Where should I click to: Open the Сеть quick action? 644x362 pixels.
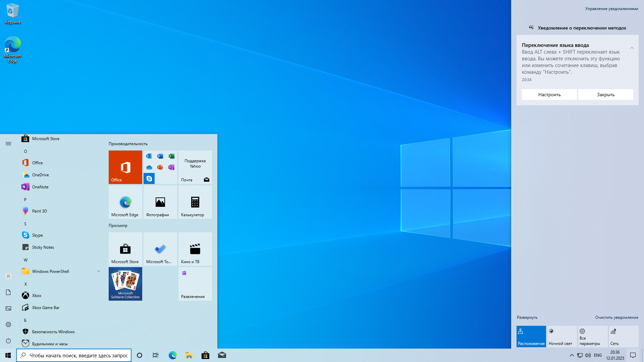(x=624, y=337)
